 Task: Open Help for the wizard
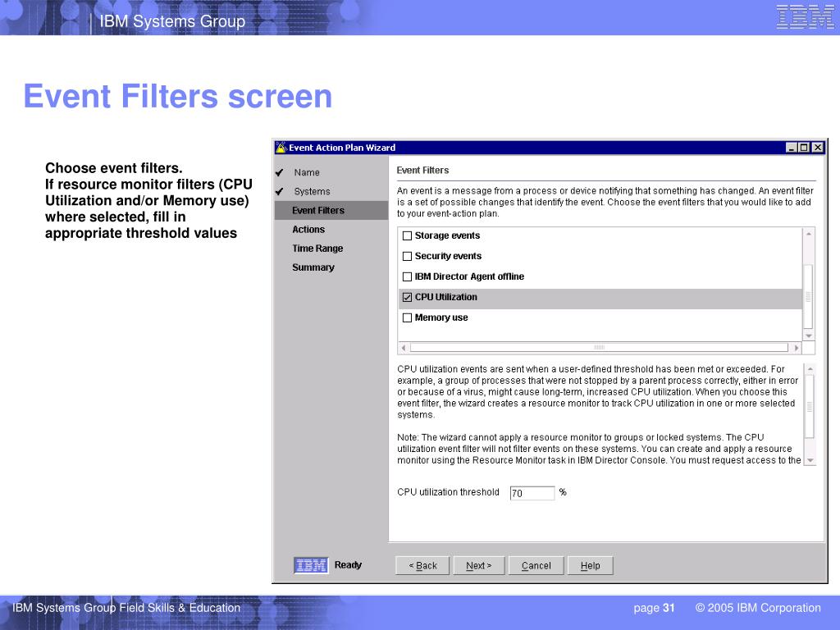(590, 566)
